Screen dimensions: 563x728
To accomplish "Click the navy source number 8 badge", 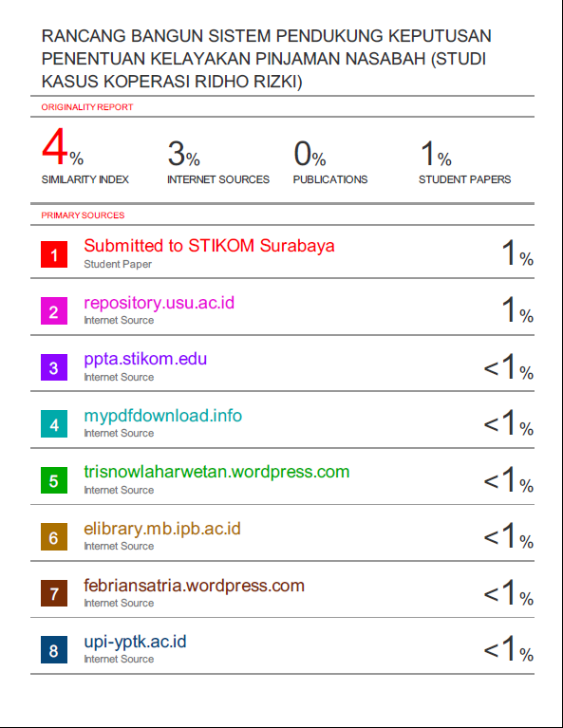I will pos(54,649).
